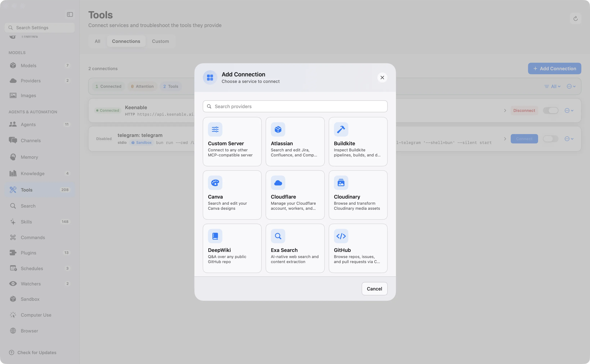Open Watchers eye item in sidebar

point(40,284)
